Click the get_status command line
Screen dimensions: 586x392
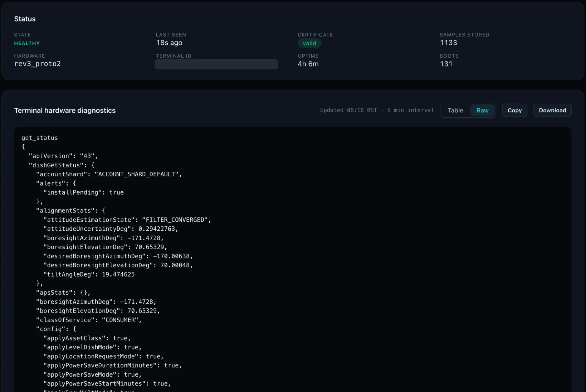[x=40, y=138]
